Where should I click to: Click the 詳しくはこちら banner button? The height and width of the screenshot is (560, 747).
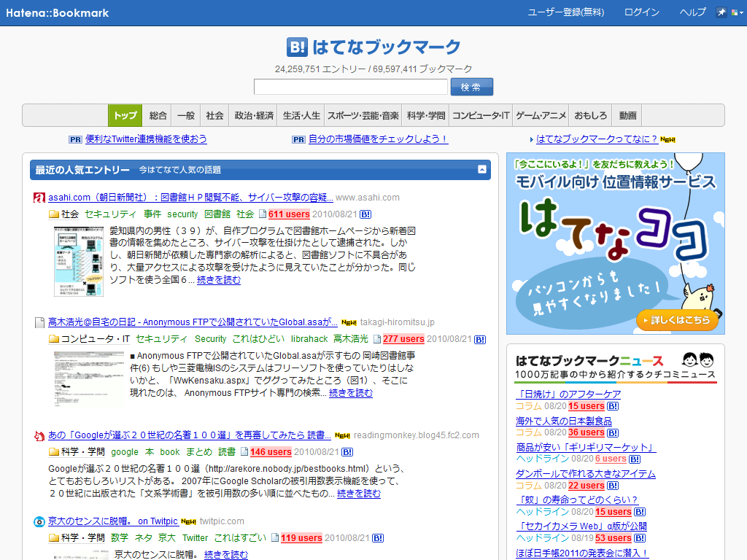tap(677, 320)
